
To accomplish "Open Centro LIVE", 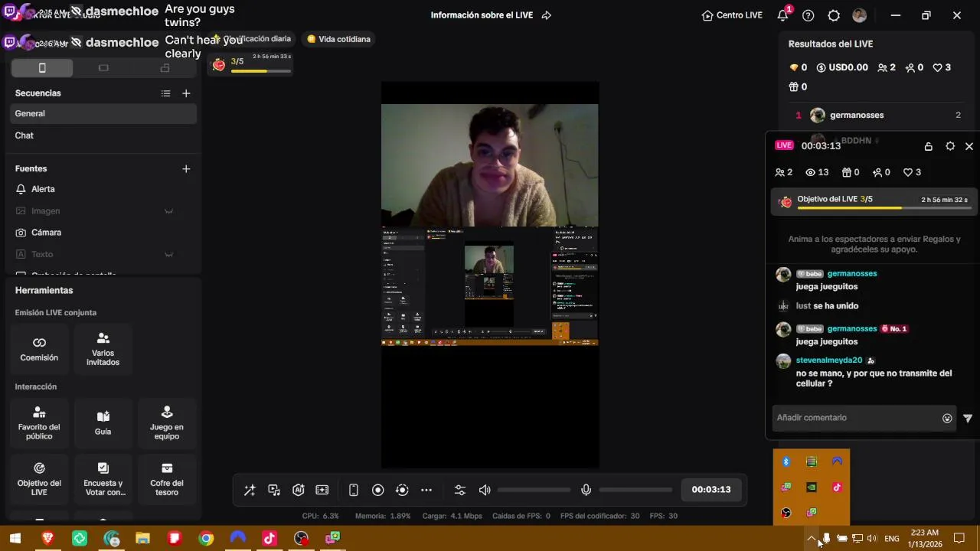I will coord(732,15).
